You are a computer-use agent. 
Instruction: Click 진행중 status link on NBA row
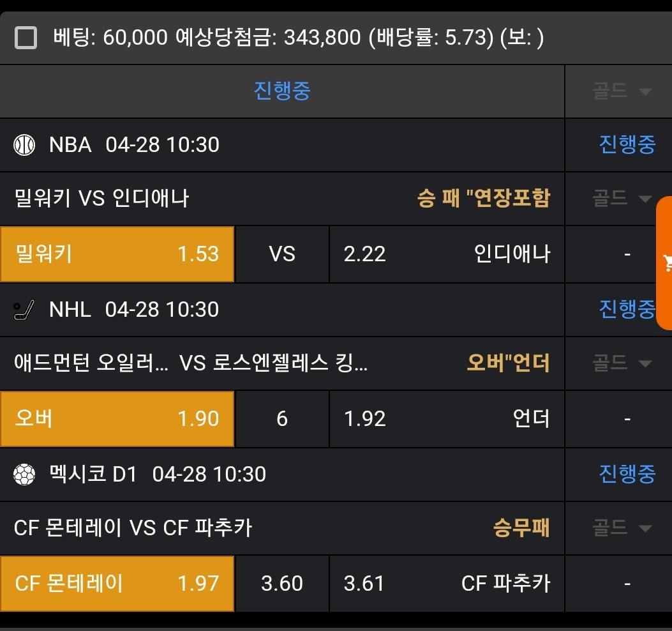[x=627, y=145]
